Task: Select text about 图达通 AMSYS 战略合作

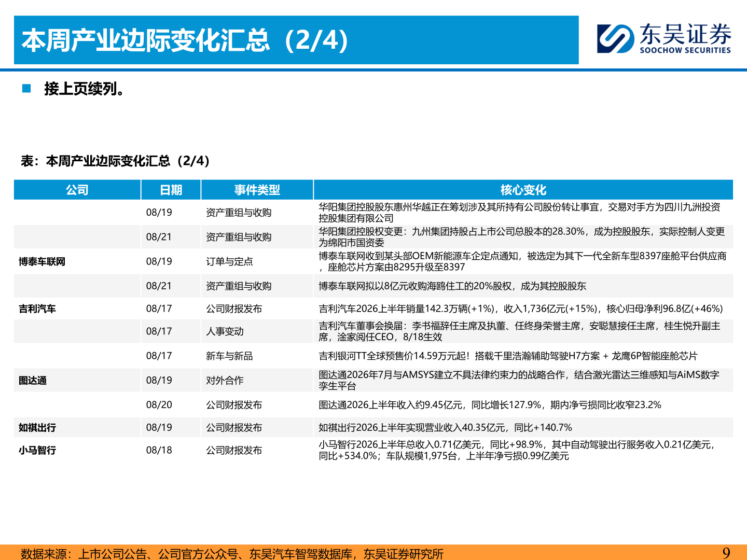Action: (519, 381)
